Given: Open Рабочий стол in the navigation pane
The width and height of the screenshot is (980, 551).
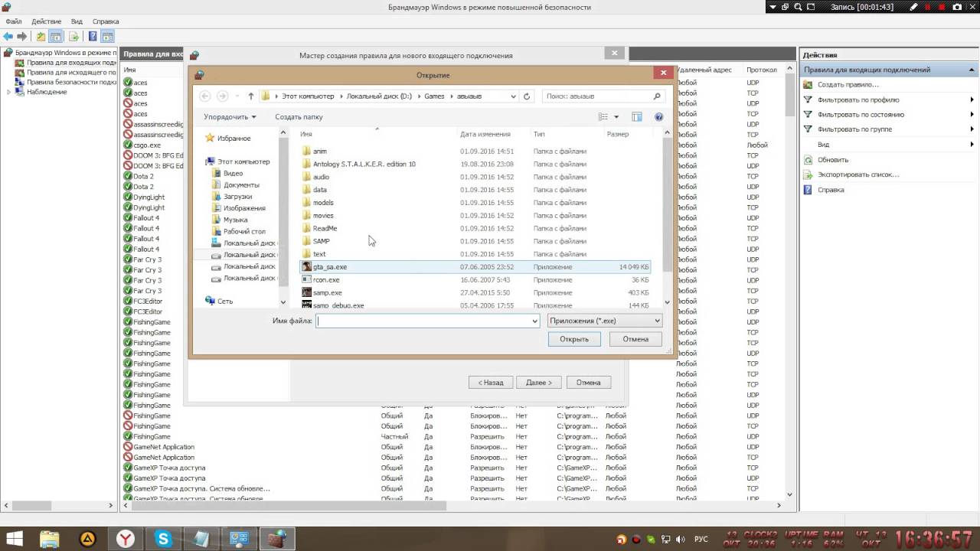Looking at the screenshot, I should [x=244, y=231].
